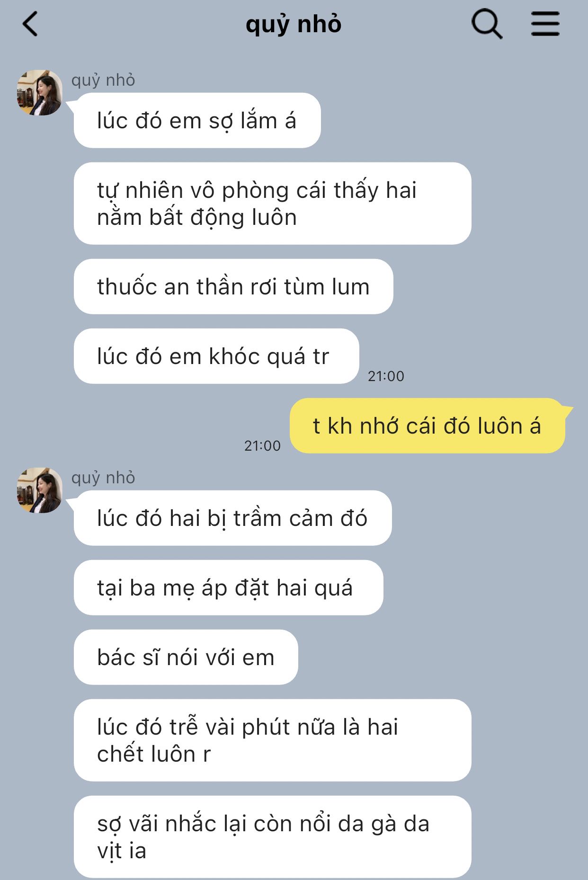Tap the chat title quỷ nhỏ

(x=294, y=25)
